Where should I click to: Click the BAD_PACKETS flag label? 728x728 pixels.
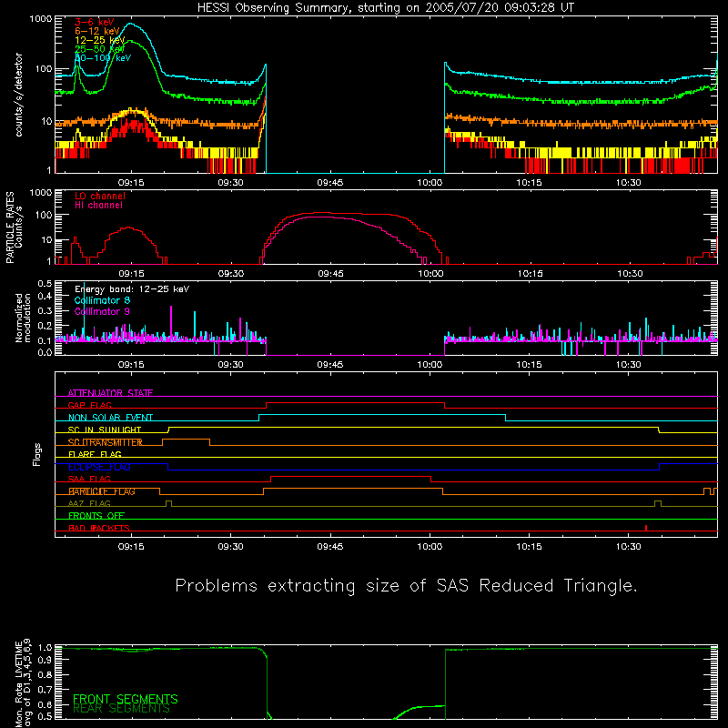pos(99,528)
